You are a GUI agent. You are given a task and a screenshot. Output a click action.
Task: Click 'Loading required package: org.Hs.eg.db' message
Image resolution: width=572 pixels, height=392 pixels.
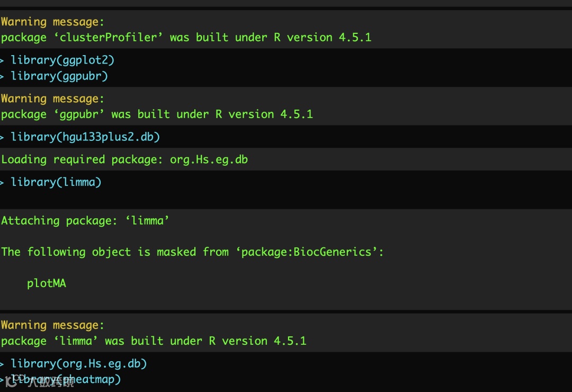point(124,159)
